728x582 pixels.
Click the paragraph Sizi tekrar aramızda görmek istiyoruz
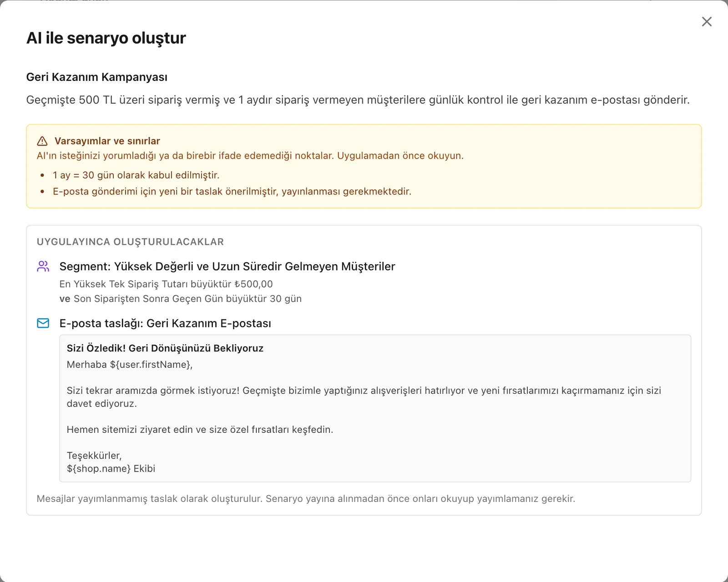point(364,397)
